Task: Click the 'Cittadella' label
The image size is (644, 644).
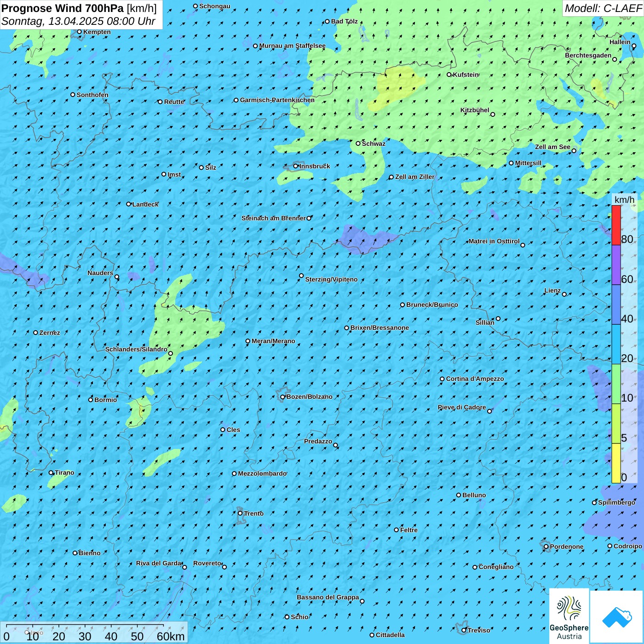Action: coord(390,635)
